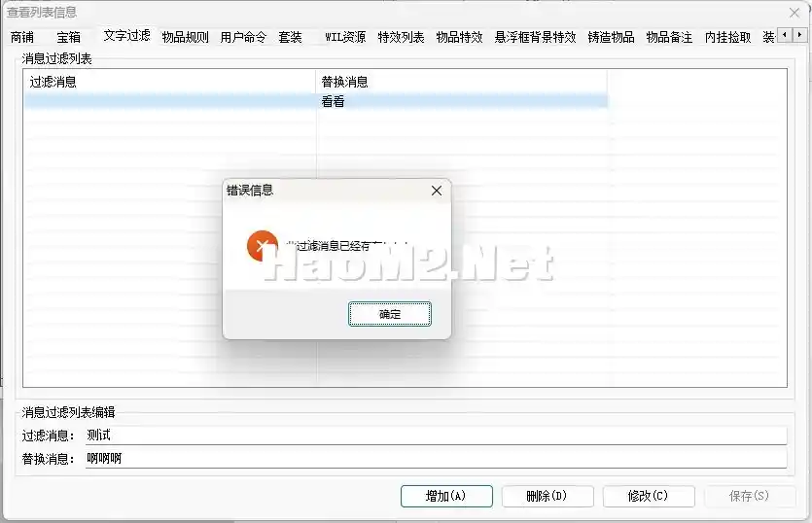This screenshot has height=523, width=812.
Task: Click the 保存(S) button
Action: coord(750,496)
